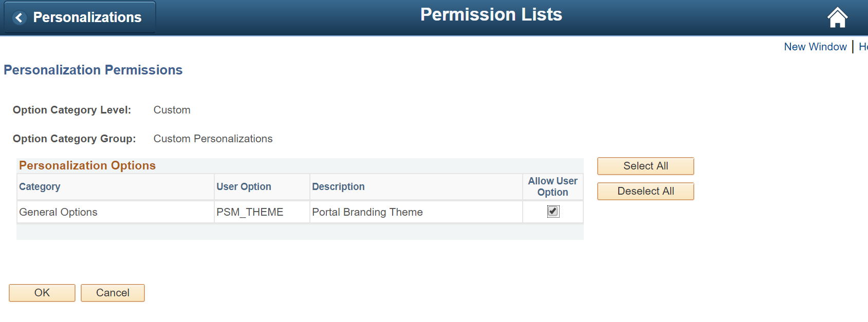The height and width of the screenshot is (322, 868).
Task: Click the Portal Branding Theme description text
Action: click(367, 212)
